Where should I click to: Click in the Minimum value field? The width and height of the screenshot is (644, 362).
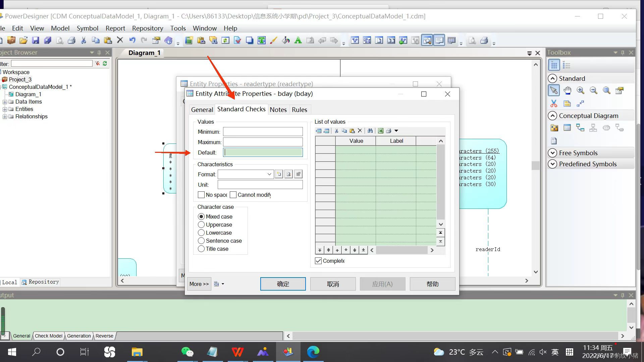click(x=263, y=132)
